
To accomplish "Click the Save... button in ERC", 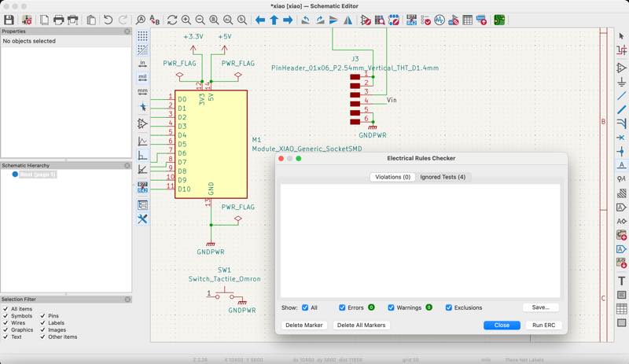I will click(541, 307).
